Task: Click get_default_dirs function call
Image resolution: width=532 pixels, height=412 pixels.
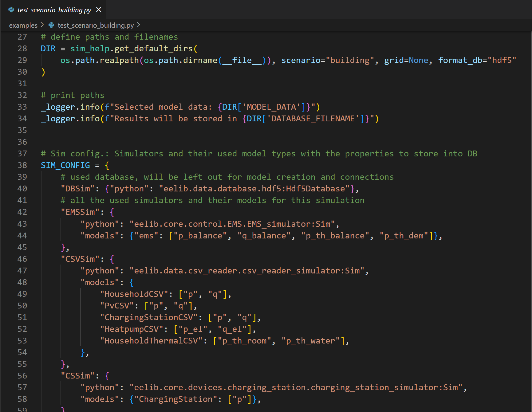Action: coord(153,49)
